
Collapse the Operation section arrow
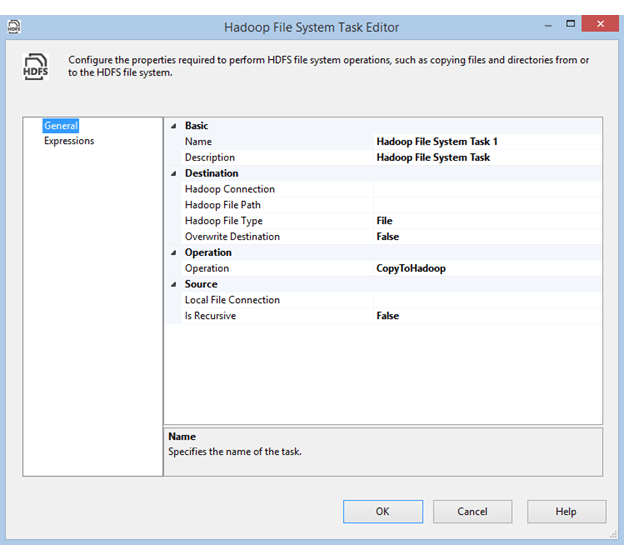(x=174, y=253)
